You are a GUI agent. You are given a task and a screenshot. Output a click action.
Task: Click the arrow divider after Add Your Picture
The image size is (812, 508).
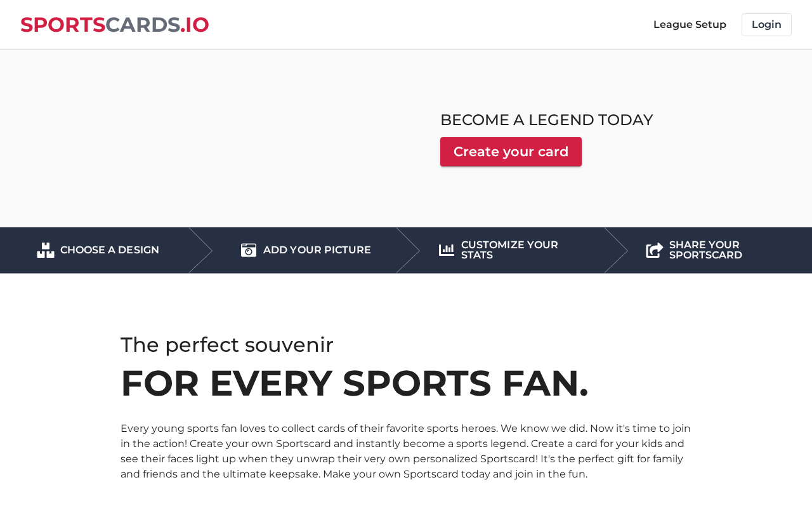point(408,250)
